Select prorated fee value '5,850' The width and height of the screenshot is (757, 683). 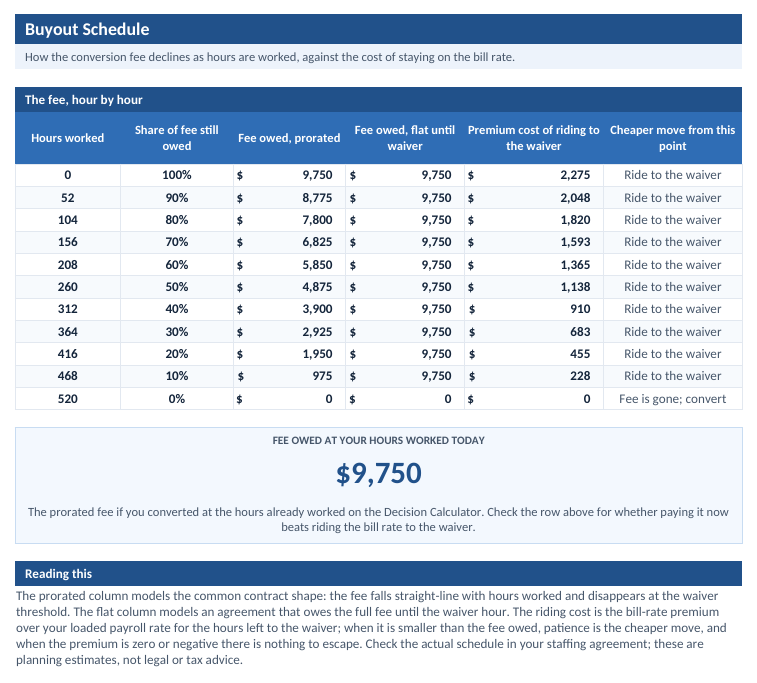[x=289, y=265]
